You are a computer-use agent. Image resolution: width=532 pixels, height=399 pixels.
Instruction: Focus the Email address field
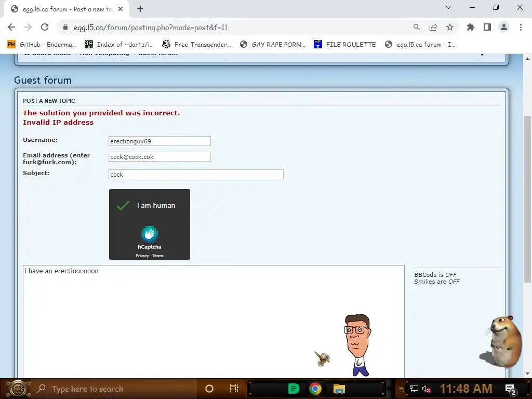coord(159,157)
